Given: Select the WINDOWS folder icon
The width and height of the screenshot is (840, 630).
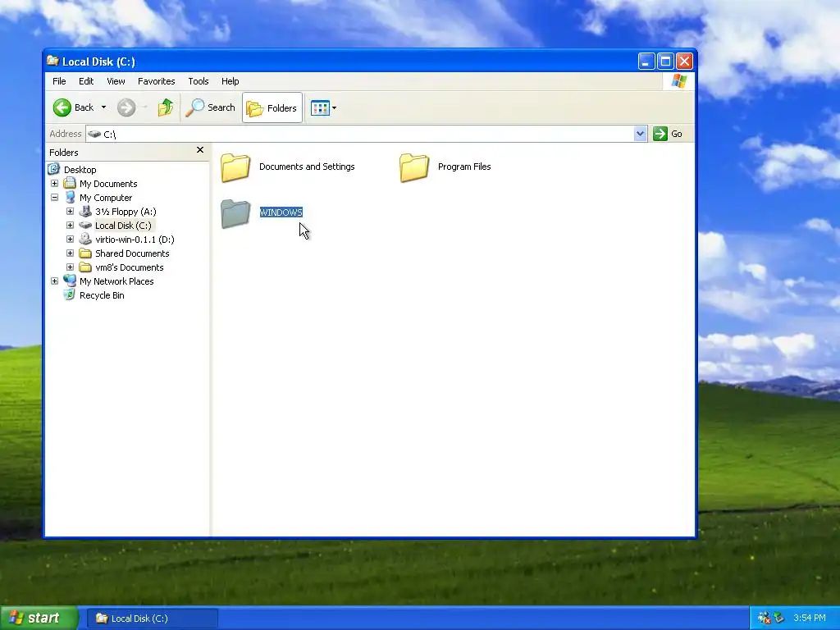Looking at the screenshot, I should click(x=235, y=213).
